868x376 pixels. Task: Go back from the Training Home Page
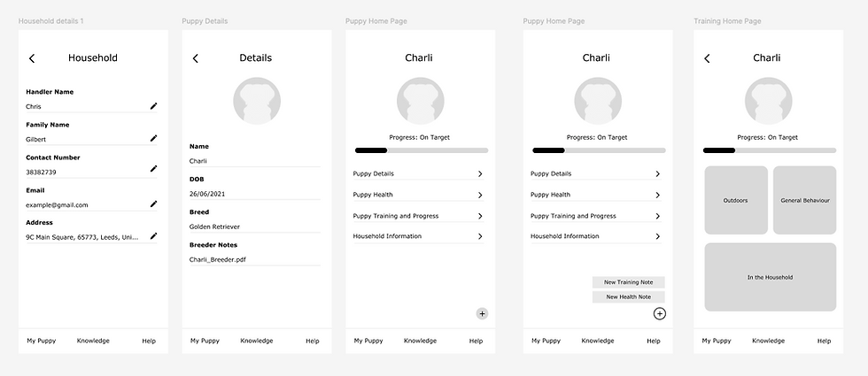707,58
